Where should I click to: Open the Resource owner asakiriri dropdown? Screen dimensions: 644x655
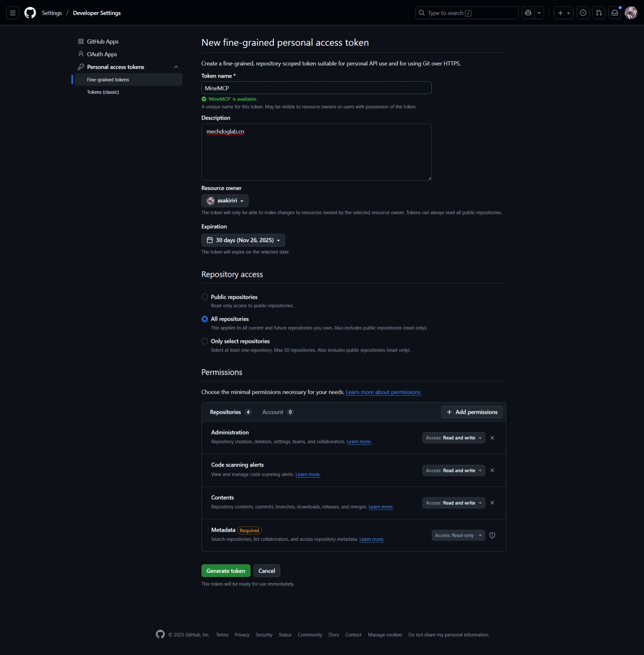225,201
